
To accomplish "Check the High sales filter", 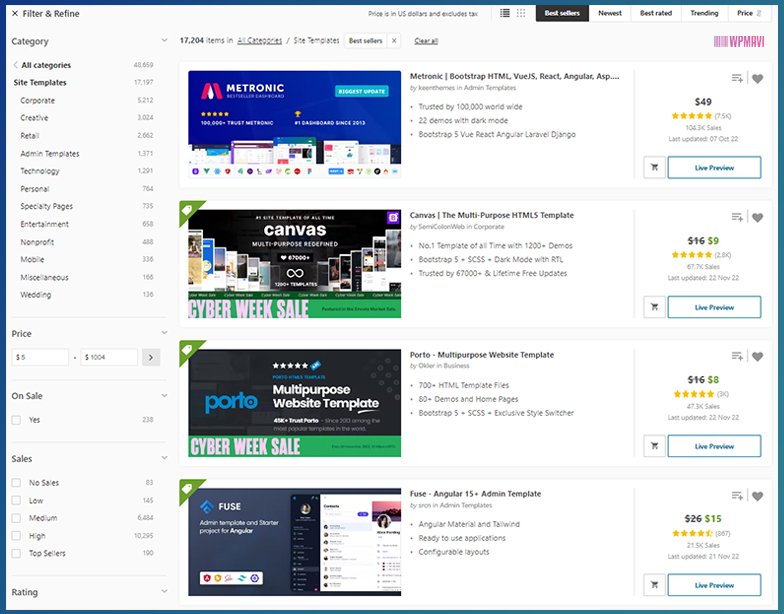I will point(16,536).
